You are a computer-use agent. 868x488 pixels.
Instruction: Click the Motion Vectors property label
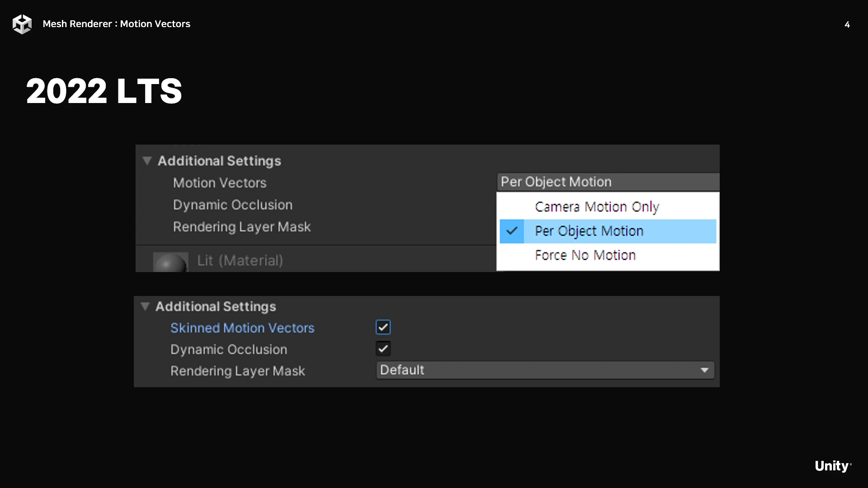click(x=220, y=183)
